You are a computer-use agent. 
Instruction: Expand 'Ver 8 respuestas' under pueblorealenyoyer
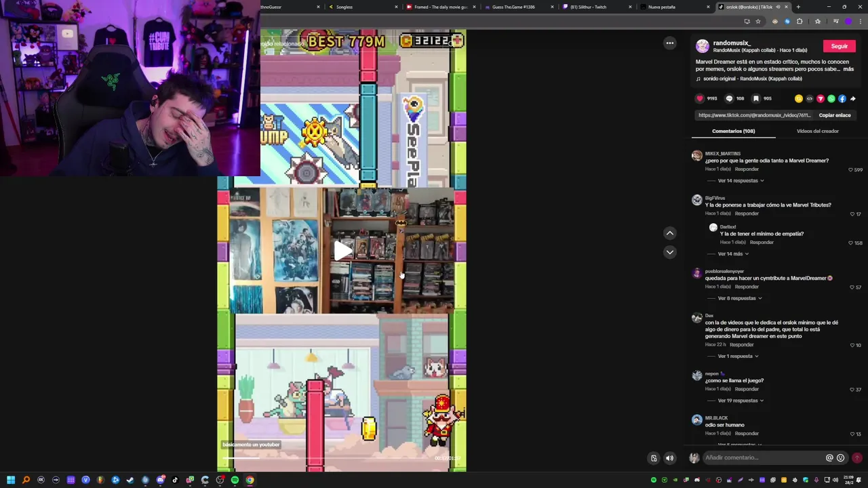tap(740, 298)
